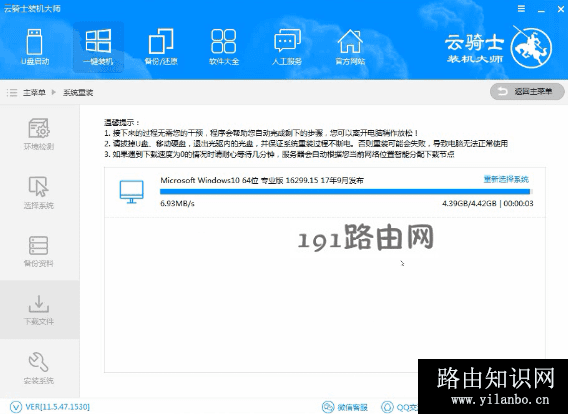Screen dimensions: 568x414
Task: Select the 选择系统 step
Action: tap(39, 192)
